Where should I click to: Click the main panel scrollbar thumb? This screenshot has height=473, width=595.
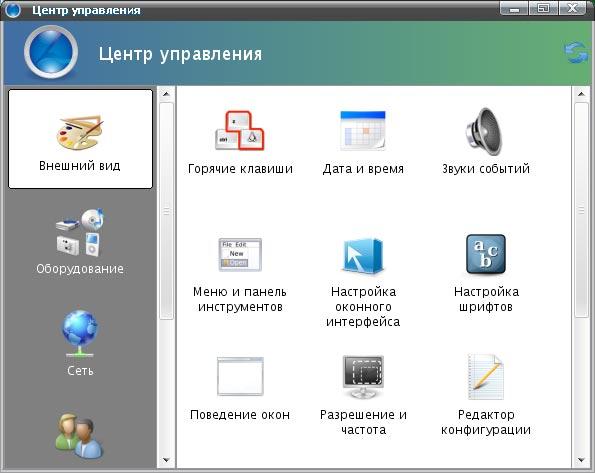point(581,210)
